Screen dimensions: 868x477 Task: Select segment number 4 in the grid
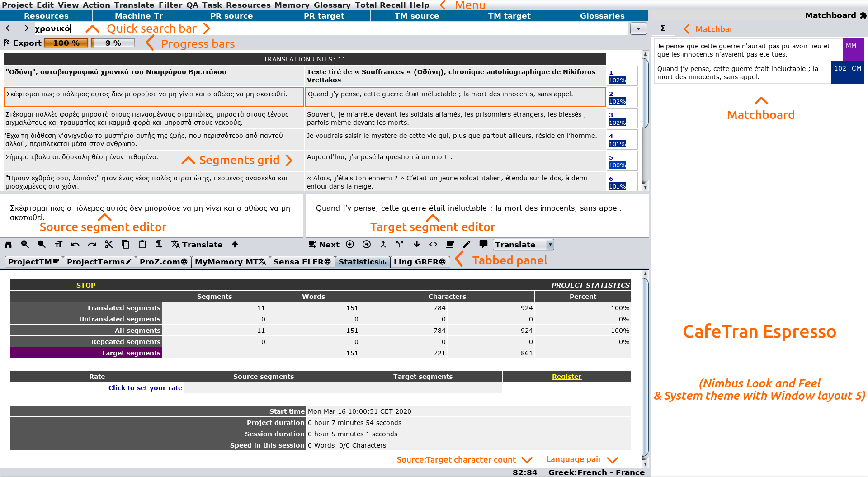[622, 140]
